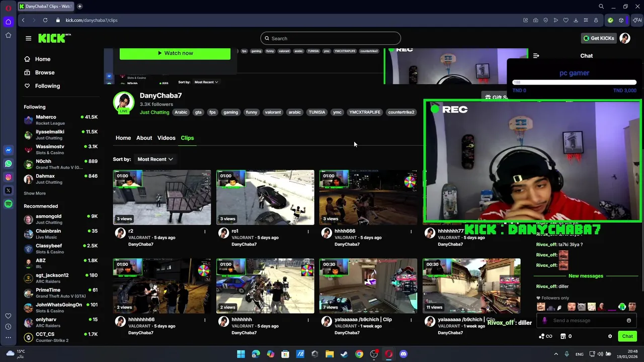Click the Get KICKs button

click(x=599, y=38)
